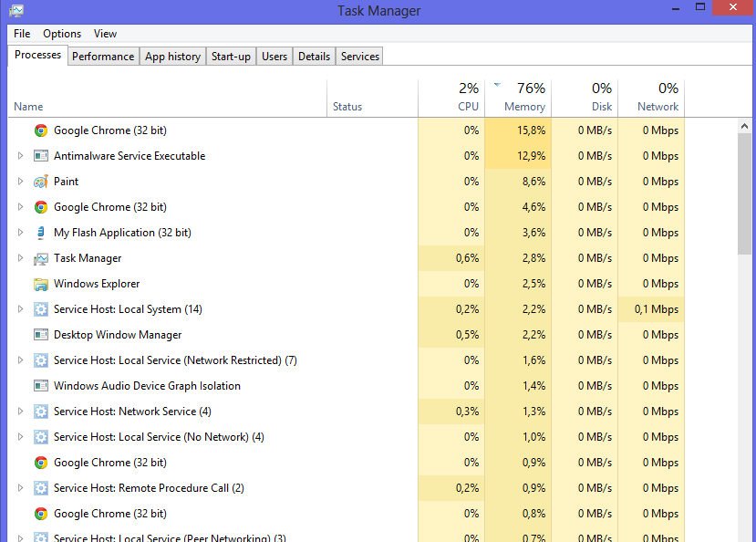Expand the My Flash Application process
Viewport: 756px width, 542px height.
click(20, 233)
